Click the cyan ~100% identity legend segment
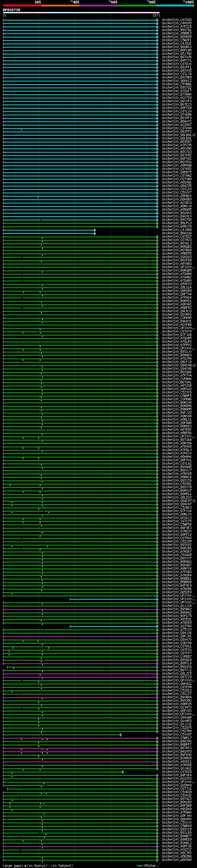This screenshot has width=197, height=868. click(175, 6)
